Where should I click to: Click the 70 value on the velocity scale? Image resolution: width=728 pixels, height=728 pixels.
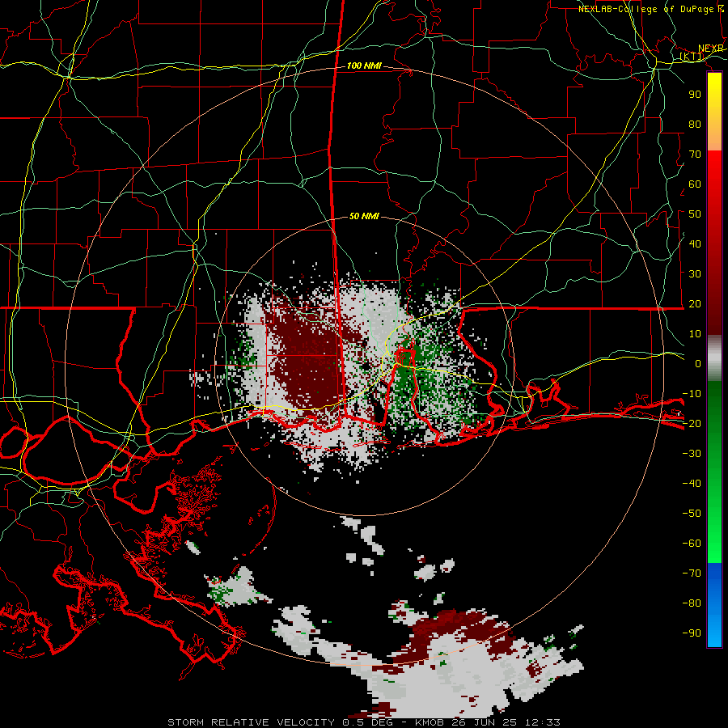[695, 154]
